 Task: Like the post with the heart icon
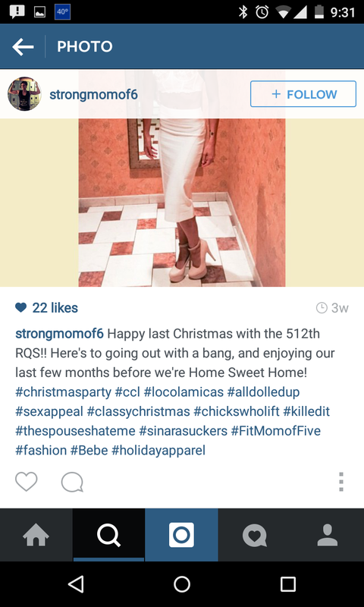[27, 482]
